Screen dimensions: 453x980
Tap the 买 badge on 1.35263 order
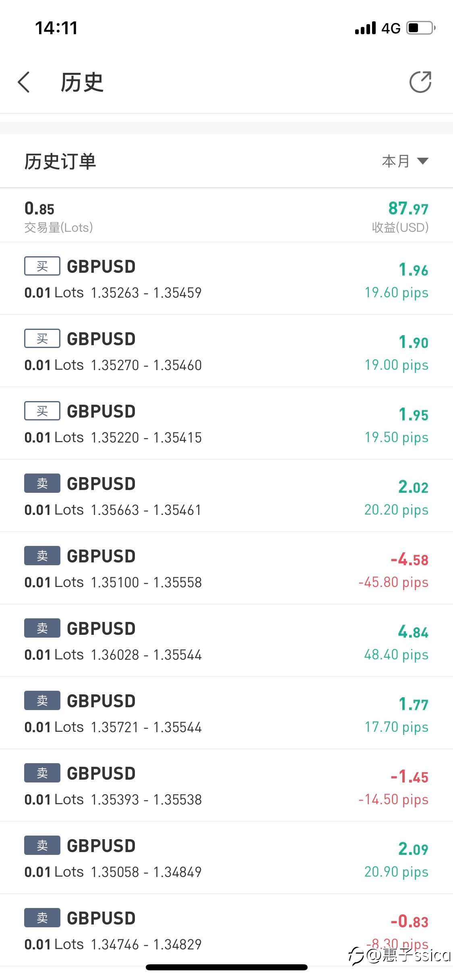(42, 266)
